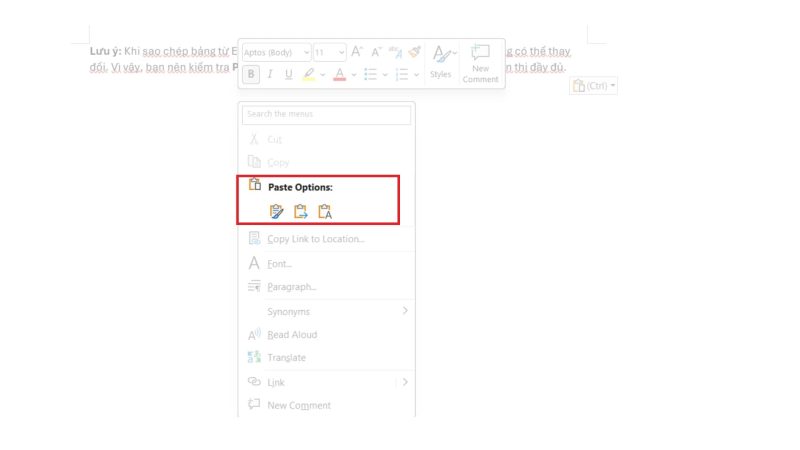Open the bullet list style dropdown

pos(385,75)
